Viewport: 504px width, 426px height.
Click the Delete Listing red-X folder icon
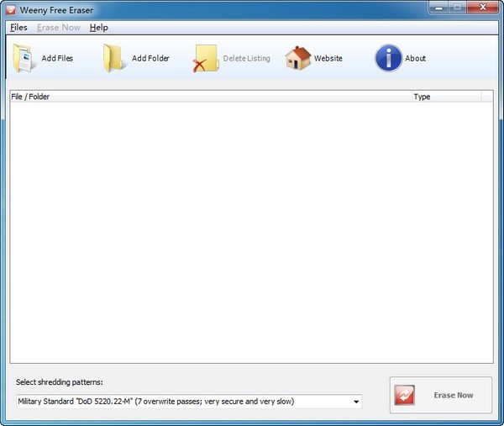click(x=206, y=58)
